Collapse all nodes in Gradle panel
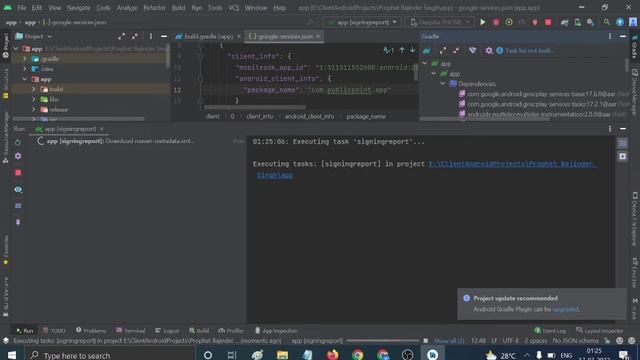 point(456,51)
